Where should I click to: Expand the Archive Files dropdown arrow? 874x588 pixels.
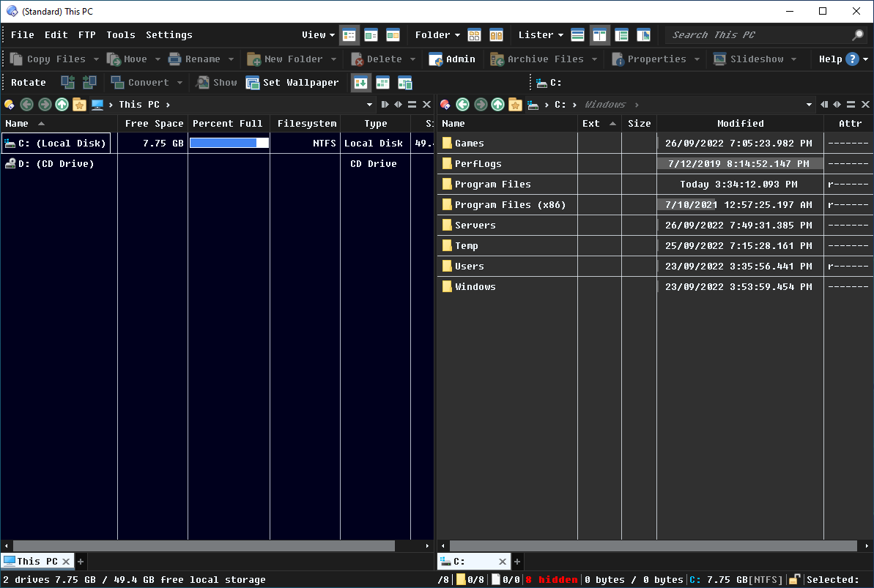594,59
